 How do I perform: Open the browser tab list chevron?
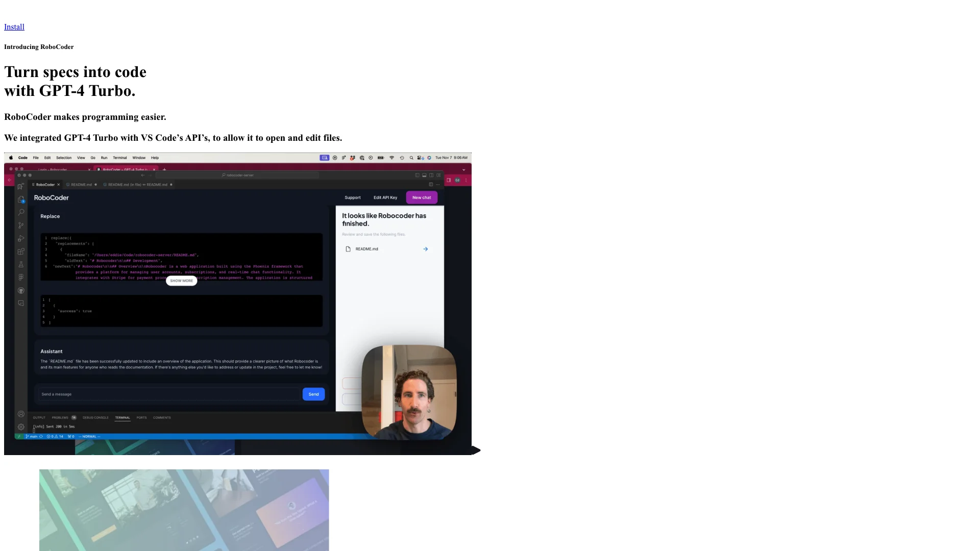(x=463, y=169)
